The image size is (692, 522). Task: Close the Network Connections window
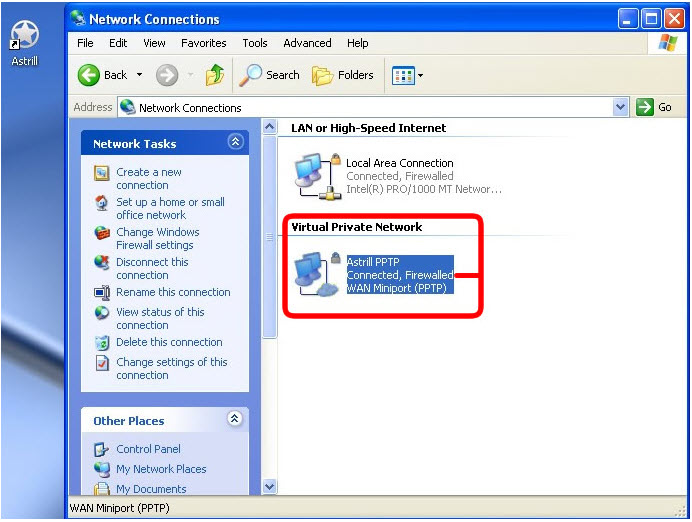pyautogui.click(x=675, y=19)
